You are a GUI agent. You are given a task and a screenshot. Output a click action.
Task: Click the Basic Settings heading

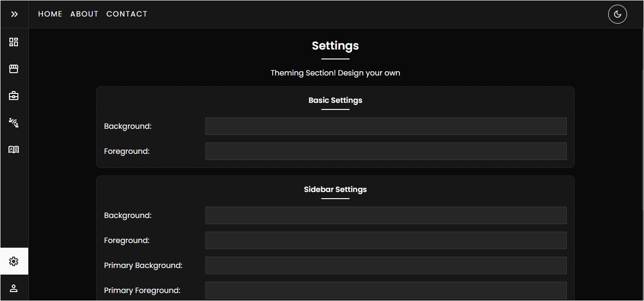[x=335, y=100]
